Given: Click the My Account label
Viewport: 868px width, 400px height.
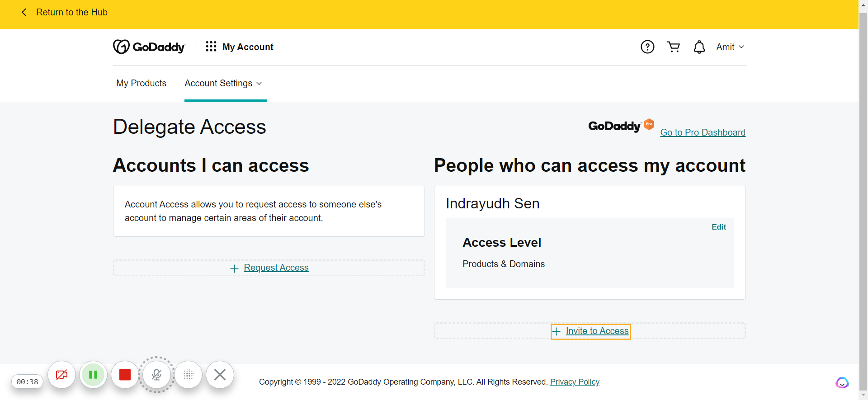Looking at the screenshot, I should pos(248,47).
